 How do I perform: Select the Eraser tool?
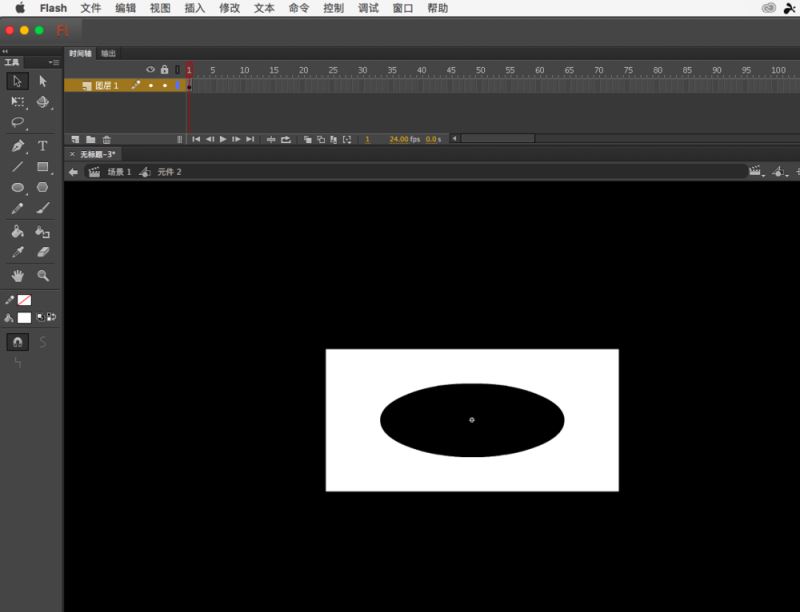click(x=43, y=252)
